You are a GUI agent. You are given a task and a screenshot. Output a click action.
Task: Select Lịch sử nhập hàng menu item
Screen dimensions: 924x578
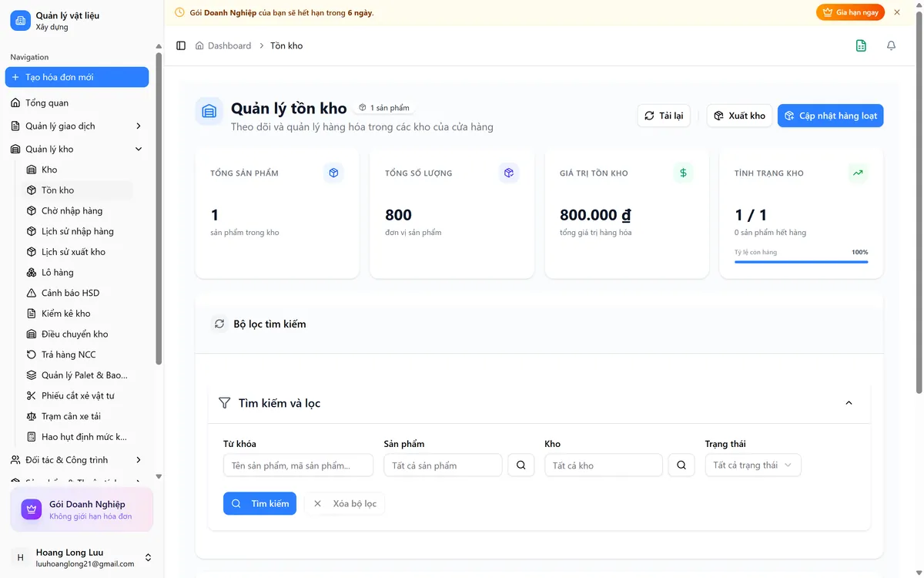pyautogui.click(x=77, y=231)
